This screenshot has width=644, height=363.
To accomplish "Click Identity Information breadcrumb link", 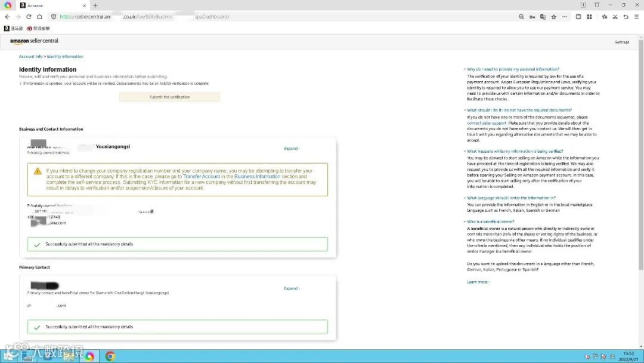I will [x=65, y=56].
